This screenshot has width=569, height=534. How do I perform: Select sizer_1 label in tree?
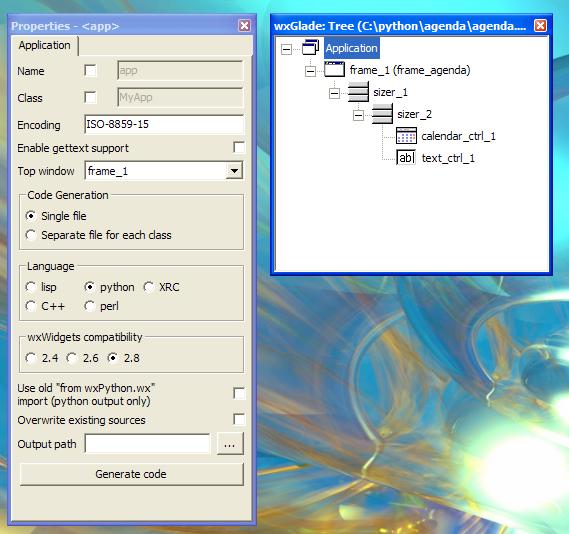(390, 92)
